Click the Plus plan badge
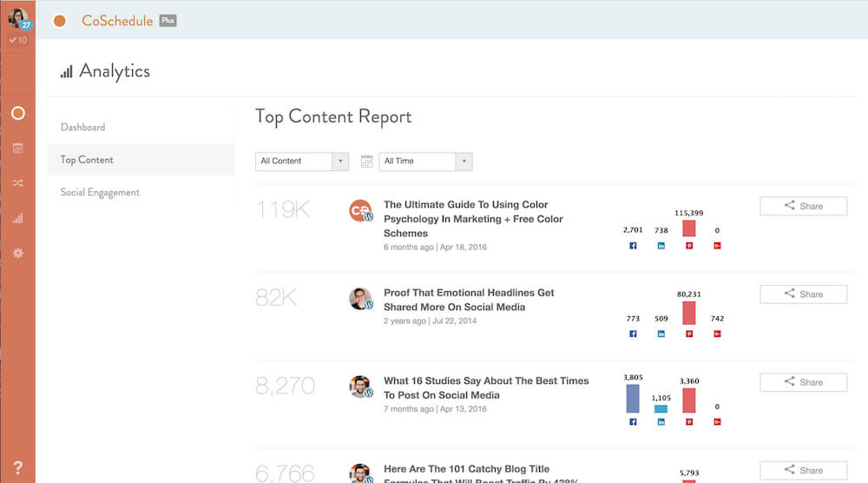868x483 pixels. pyautogui.click(x=168, y=21)
